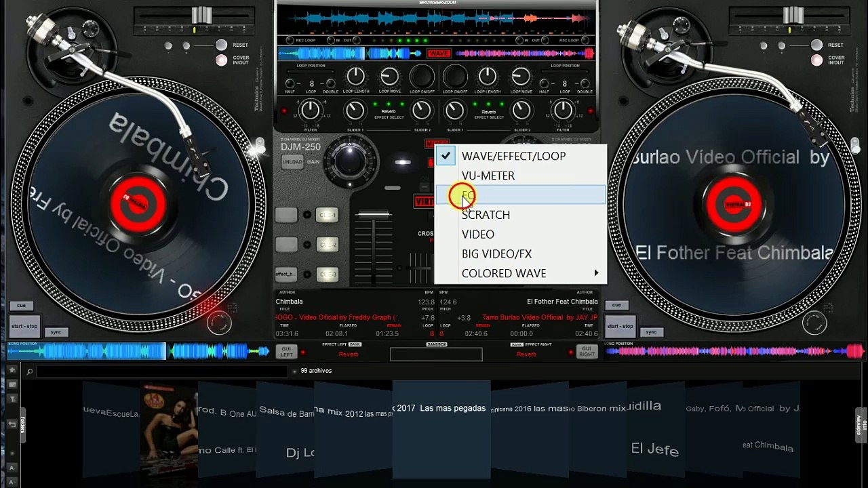Click the right deck pitch slider
The height and width of the screenshot is (488, 868).
click(x=793, y=15)
